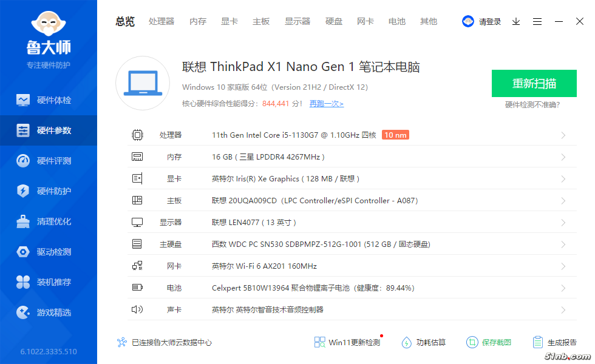This screenshot has height=364, width=595.
Task: Open 驱动检测 in the sidebar
Action: tap(53, 252)
